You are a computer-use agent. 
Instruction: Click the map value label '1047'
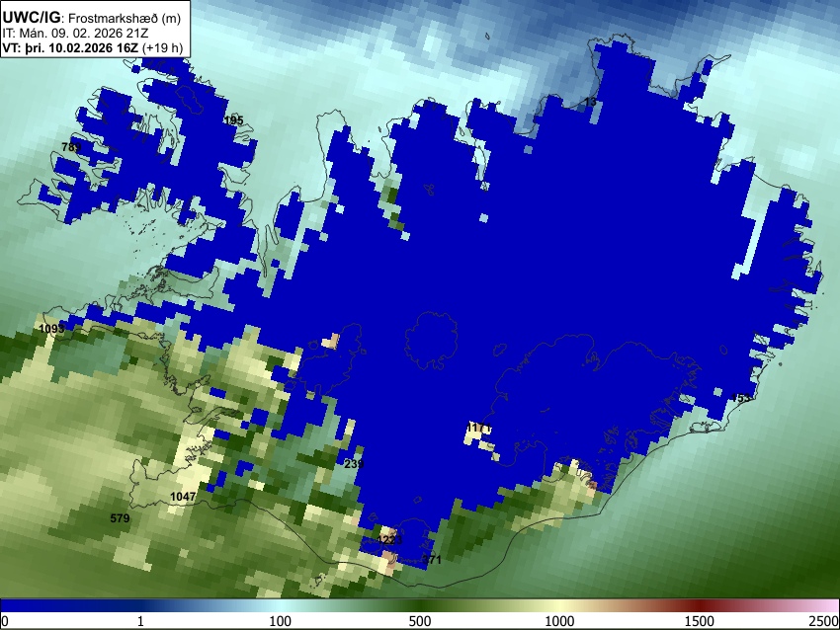tap(183, 497)
